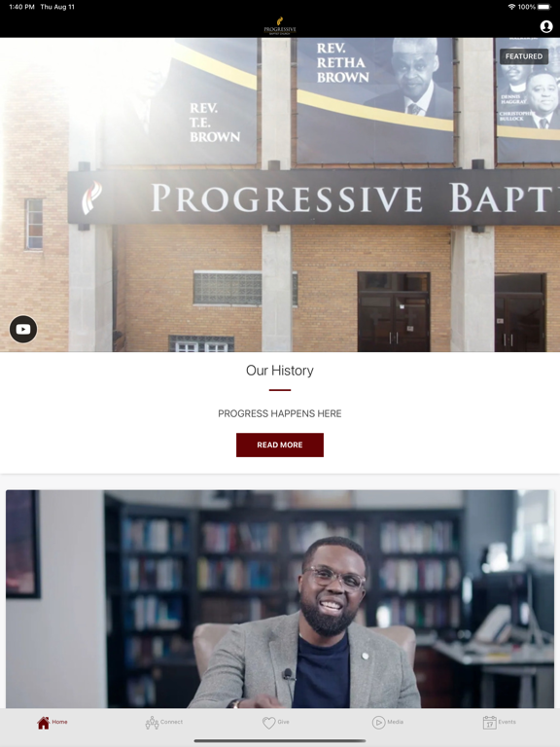This screenshot has height=747, width=560.
Task: Tap the YouTube video icon
Action: 23,329
